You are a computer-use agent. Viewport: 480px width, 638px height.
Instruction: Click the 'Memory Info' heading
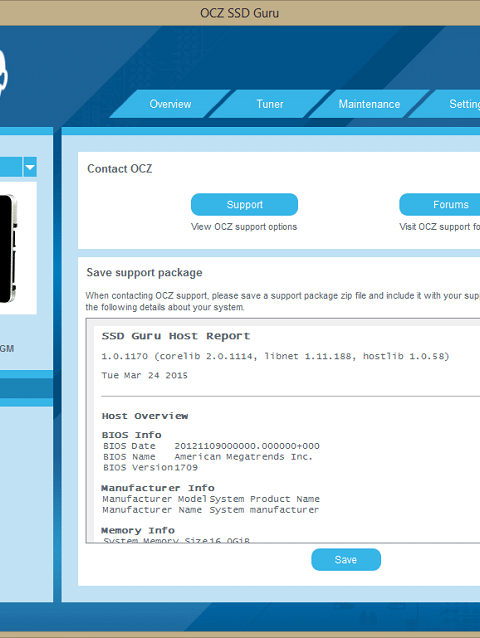tap(138, 531)
